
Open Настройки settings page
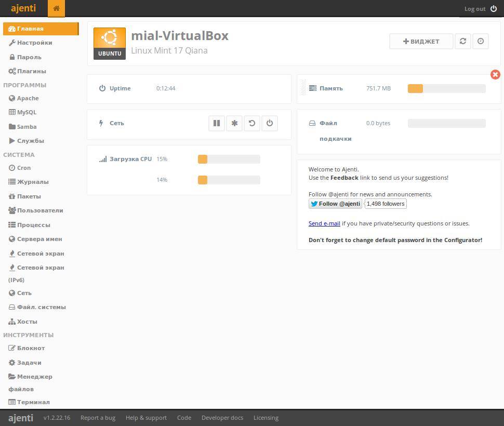click(x=30, y=43)
